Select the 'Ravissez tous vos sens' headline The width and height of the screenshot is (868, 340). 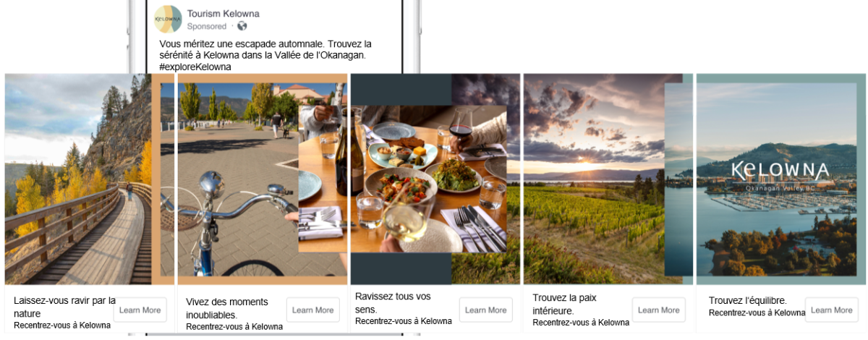point(393,302)
